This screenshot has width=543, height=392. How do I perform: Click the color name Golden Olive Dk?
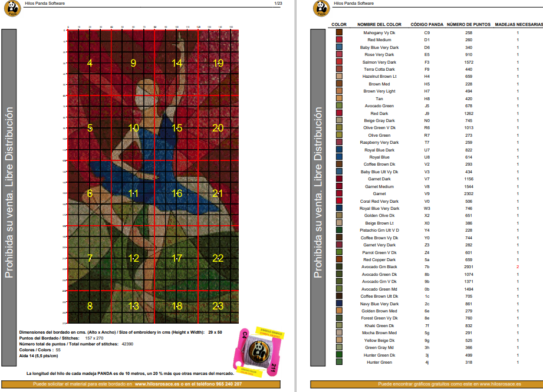[379, 215]
